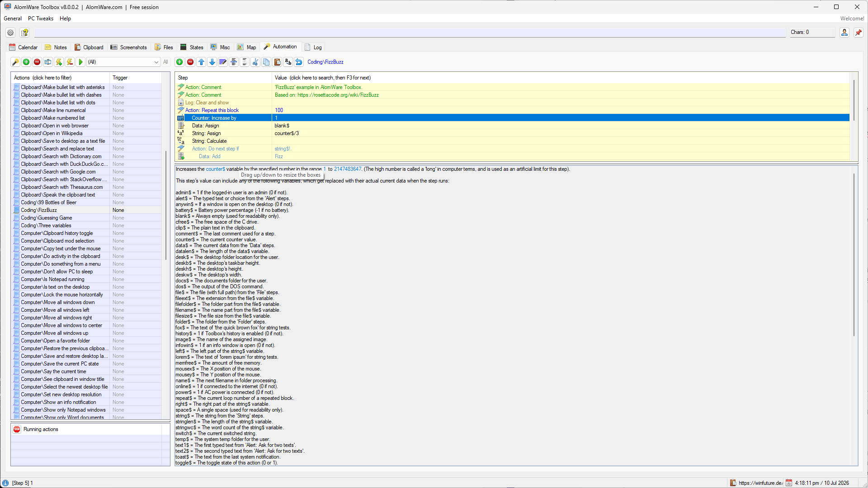Switch to the Calendar tab

24,47
